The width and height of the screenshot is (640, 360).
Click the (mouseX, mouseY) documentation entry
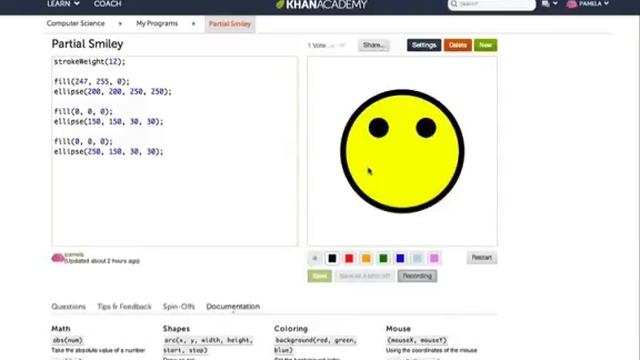[417, 340]
